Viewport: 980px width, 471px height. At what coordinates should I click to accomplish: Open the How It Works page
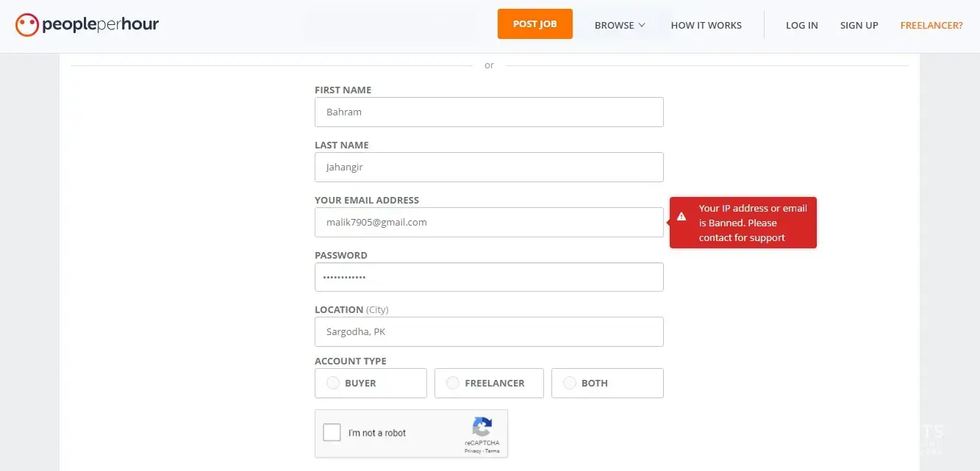706,25
